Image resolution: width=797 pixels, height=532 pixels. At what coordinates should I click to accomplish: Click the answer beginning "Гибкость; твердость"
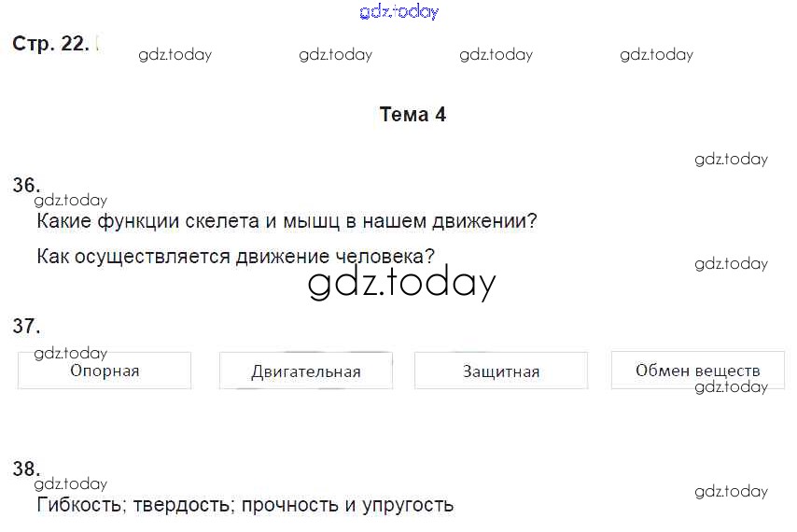(x=245, y=505)
